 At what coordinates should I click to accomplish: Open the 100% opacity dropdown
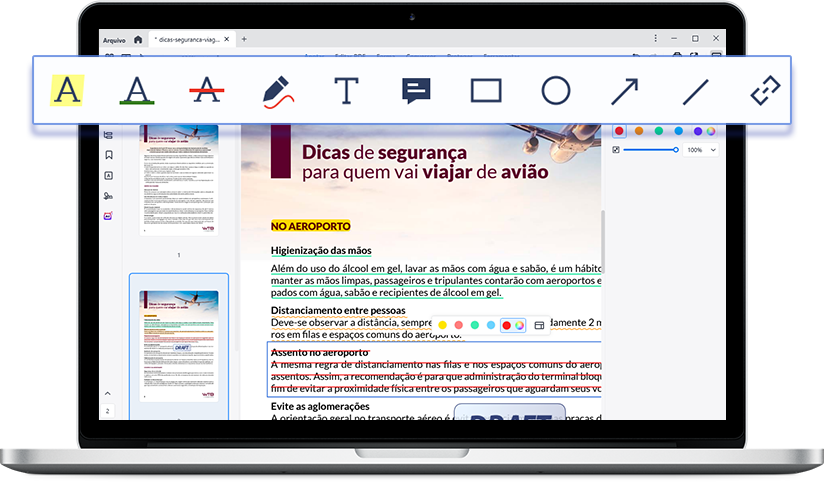click(x=699, y=150)
